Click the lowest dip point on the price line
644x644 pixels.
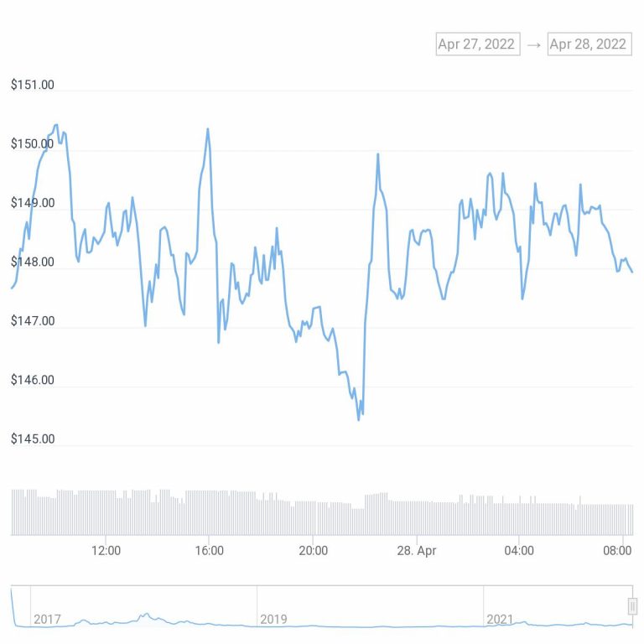coord(359,420)
